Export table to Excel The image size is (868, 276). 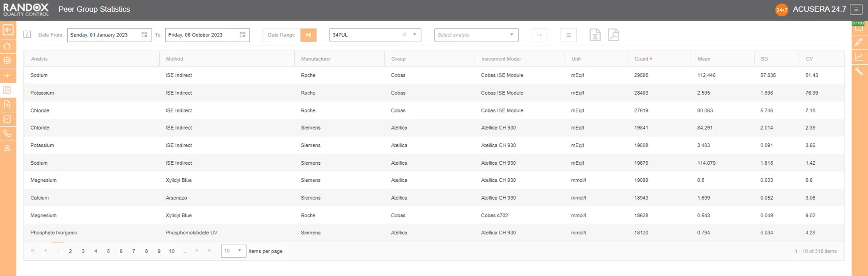click(x=595, y=35)
